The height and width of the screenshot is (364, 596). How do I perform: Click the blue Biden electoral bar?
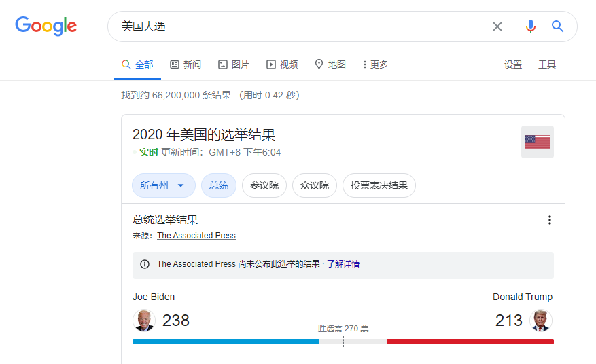tap(226, 342)
